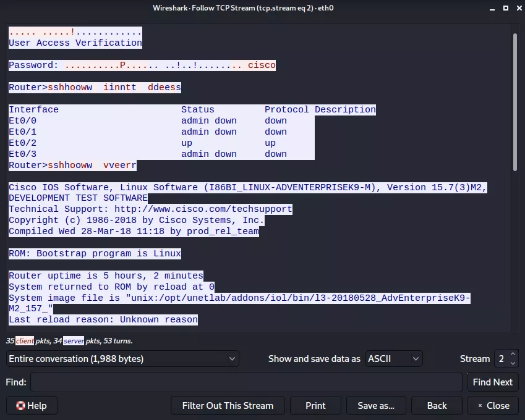Click the Close button beside Back
Screen dimensions: 525x420
pos(493,406)
